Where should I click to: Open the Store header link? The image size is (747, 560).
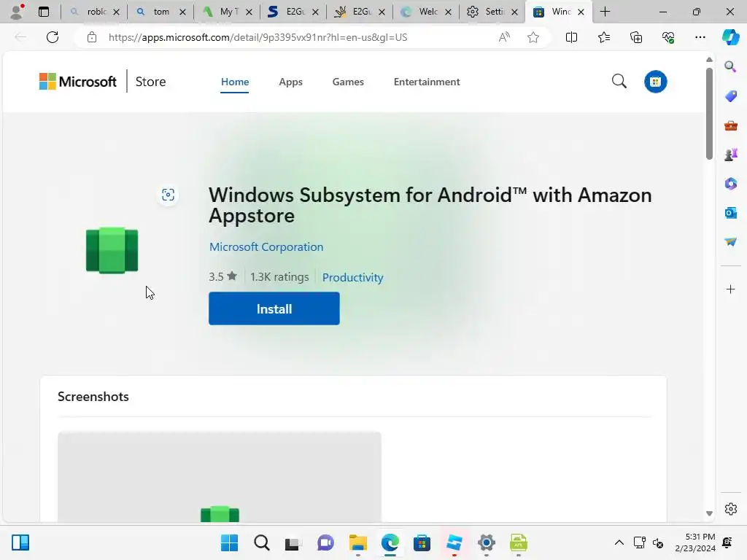coord(150,82)
